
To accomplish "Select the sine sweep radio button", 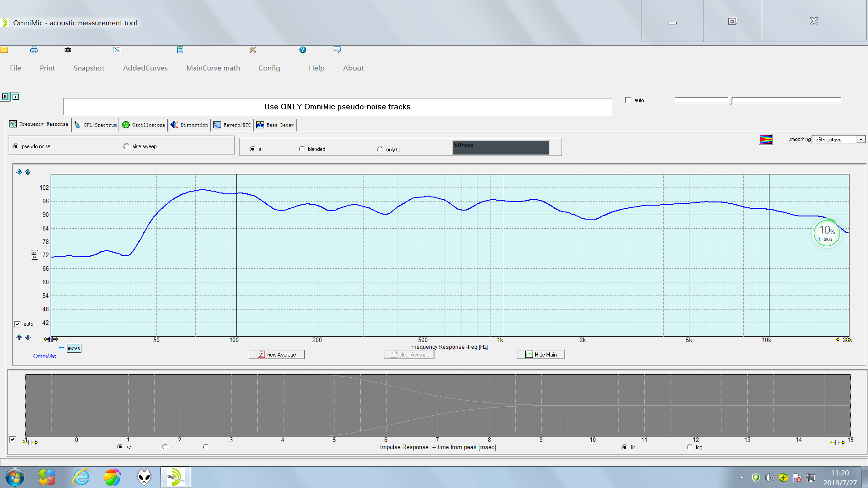I will (126, 146).
